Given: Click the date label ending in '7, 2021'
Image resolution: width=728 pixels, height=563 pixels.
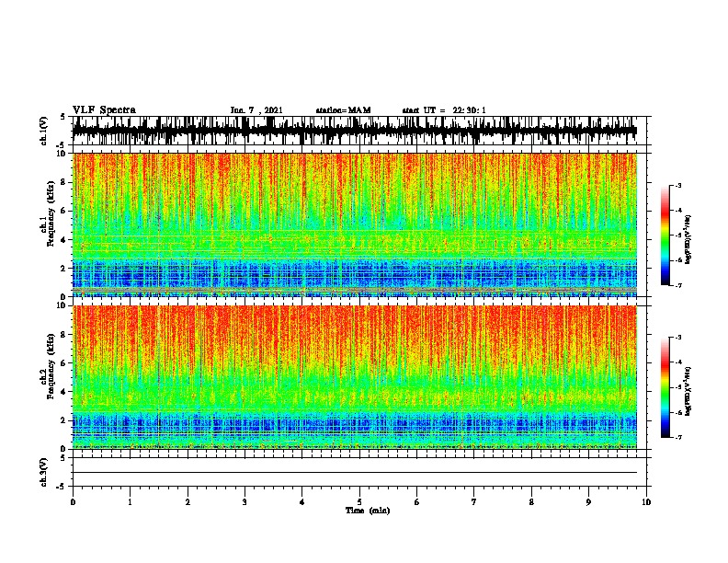Looking at the screenshot, I should (x=256, y=110).
